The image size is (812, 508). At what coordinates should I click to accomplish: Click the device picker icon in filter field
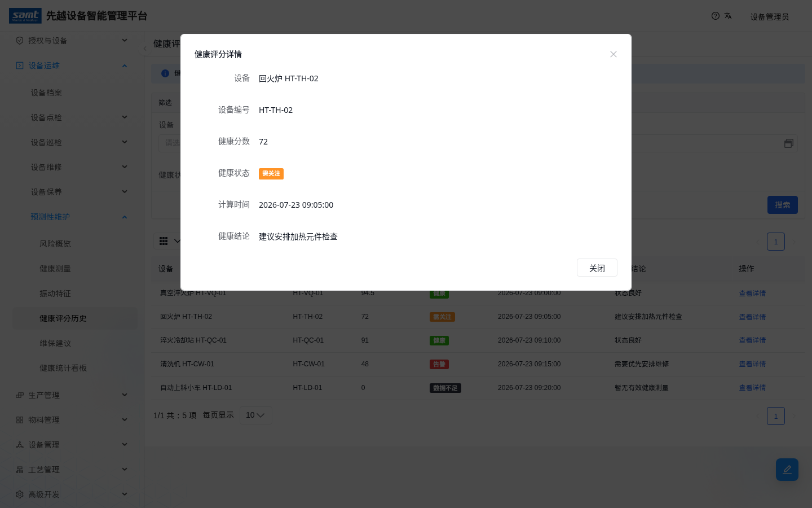[789, 143]
